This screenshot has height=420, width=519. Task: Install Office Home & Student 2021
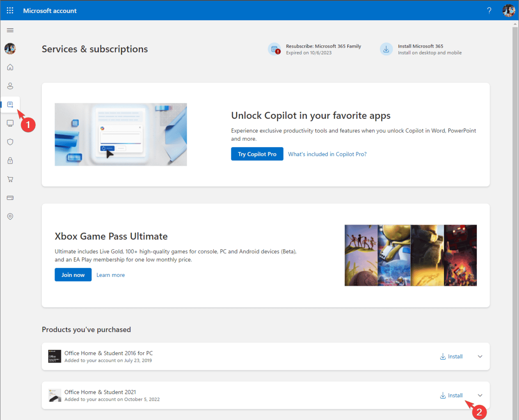pos(451,395)
